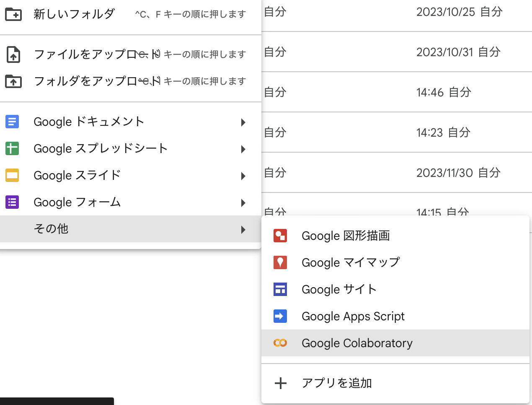Click the Google Sites icon

point(280,289)
